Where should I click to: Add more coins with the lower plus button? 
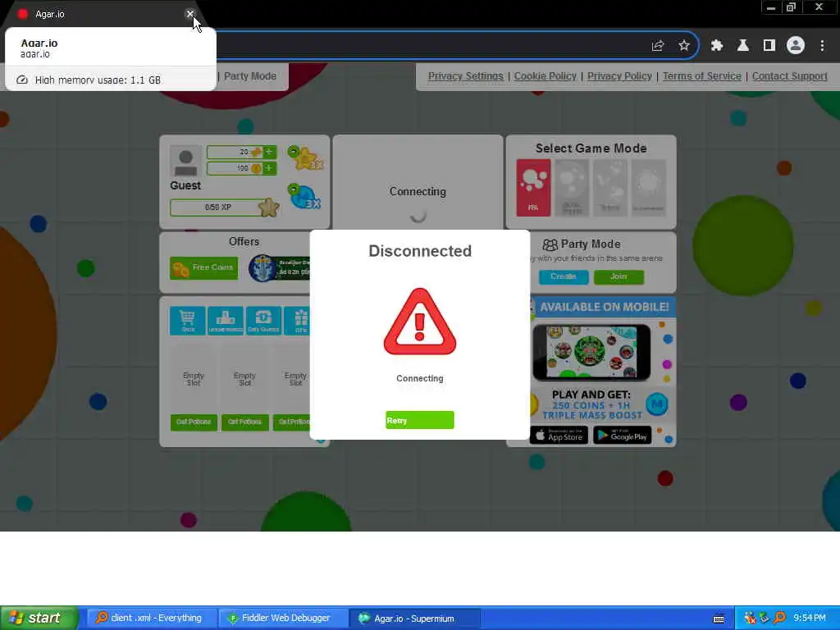point(269,168)
